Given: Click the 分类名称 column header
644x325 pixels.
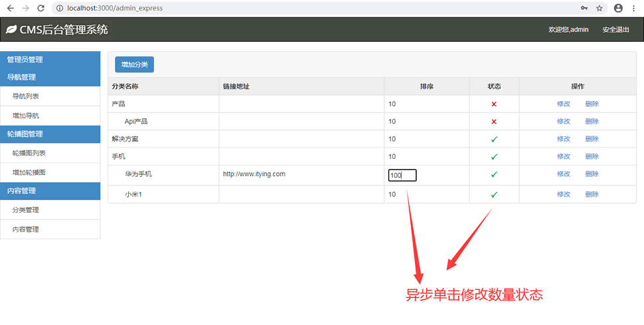Looking at the screenshot, I should [125, 86].
